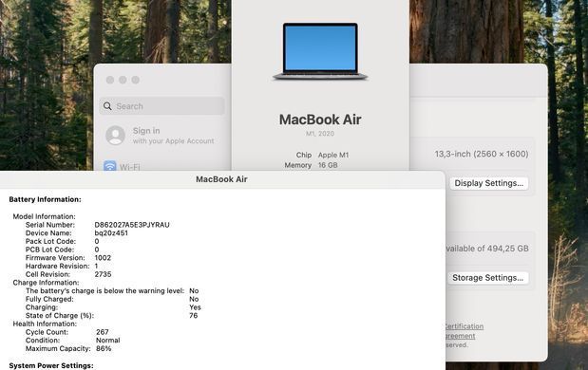Select the Health Information: label
This screenshot has width=588, height=370.
[45, 324]
